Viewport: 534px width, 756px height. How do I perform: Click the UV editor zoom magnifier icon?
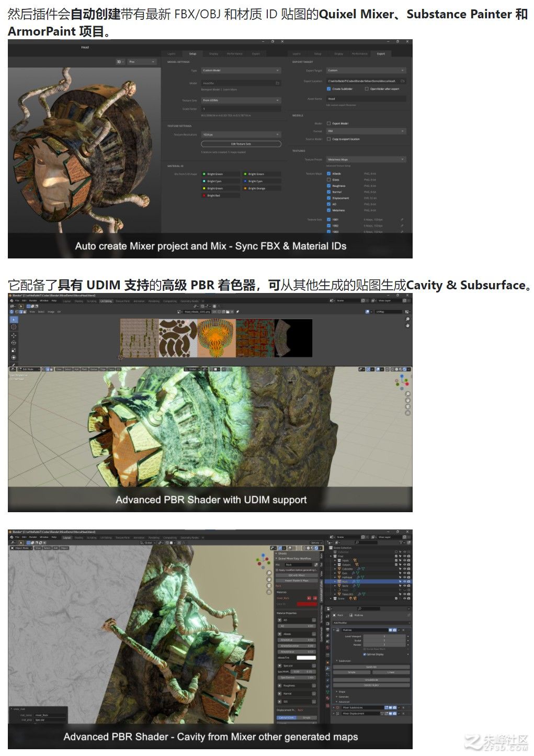(x=407, y=319)
